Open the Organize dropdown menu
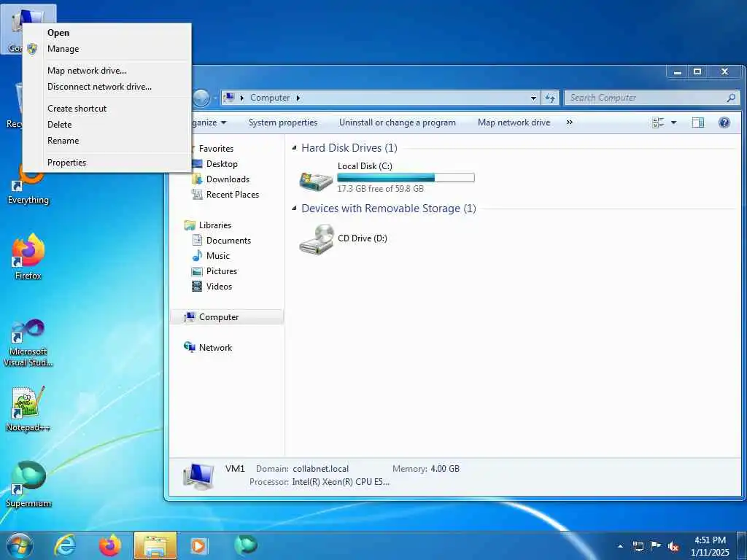747x560 pixels. coord(209,122)
